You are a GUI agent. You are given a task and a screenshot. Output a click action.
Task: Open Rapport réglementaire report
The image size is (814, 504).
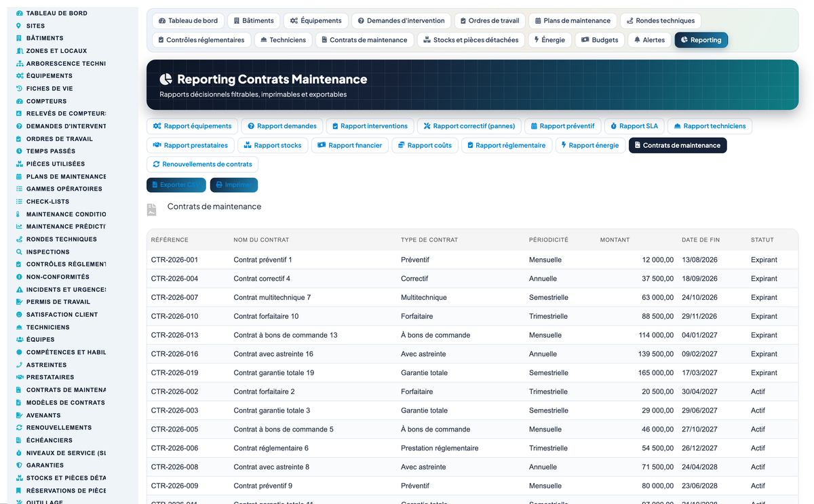point(506,145)
